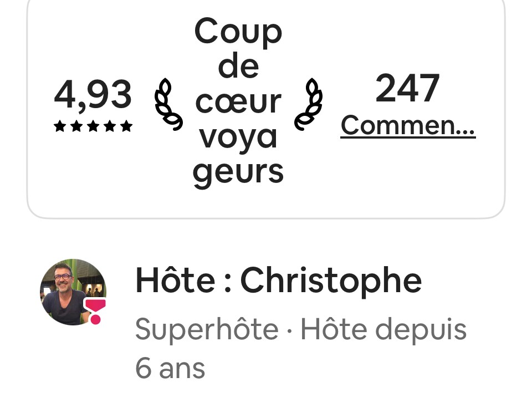Viewport: 532px width, 413px height.
Task: Tap the word Coup in badge title
Action: (238, 32)
